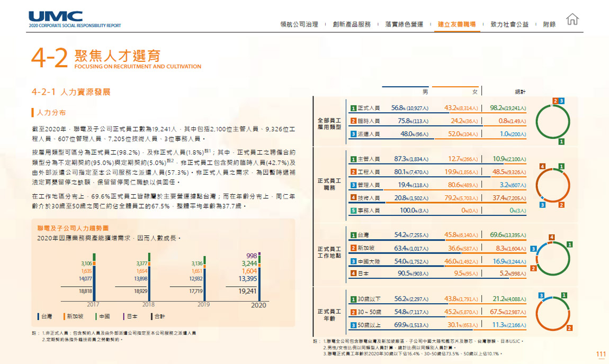Viewport: 609px width, 364px height.
Task: Click the orange number 2 badge beside 新加坡
Action: [x=353, y=248]
